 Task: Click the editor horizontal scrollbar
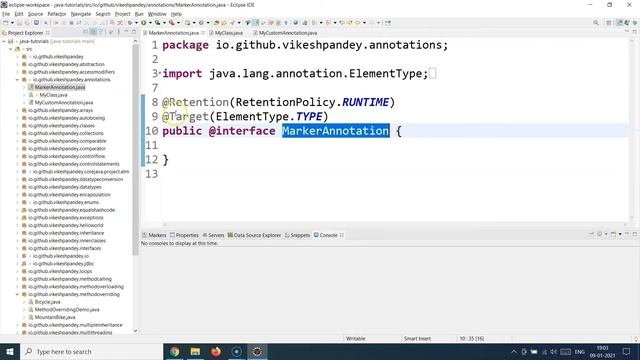(x=395, y=224)
